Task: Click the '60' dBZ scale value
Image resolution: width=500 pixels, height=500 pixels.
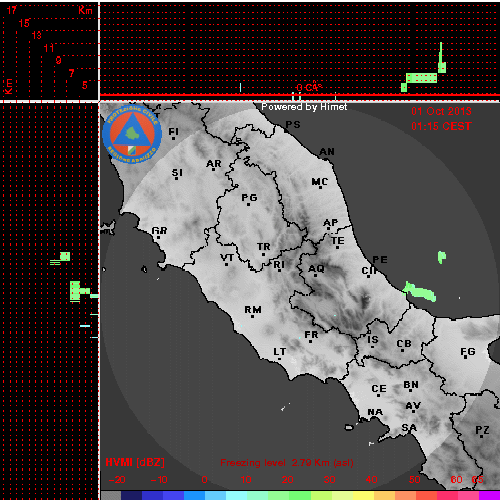Action: click(x=456, y=480)
